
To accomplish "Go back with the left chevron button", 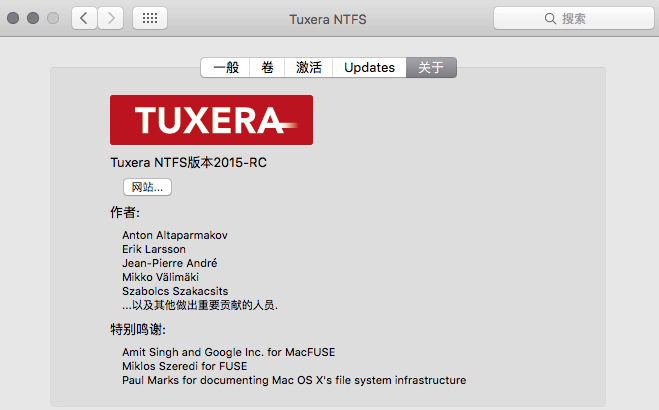I will pos(84,18).
